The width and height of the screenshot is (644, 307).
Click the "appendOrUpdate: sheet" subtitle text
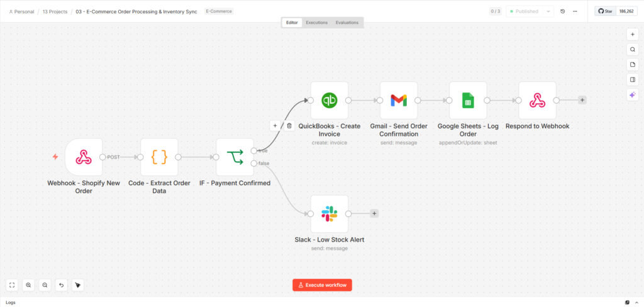tap(468, 143)
